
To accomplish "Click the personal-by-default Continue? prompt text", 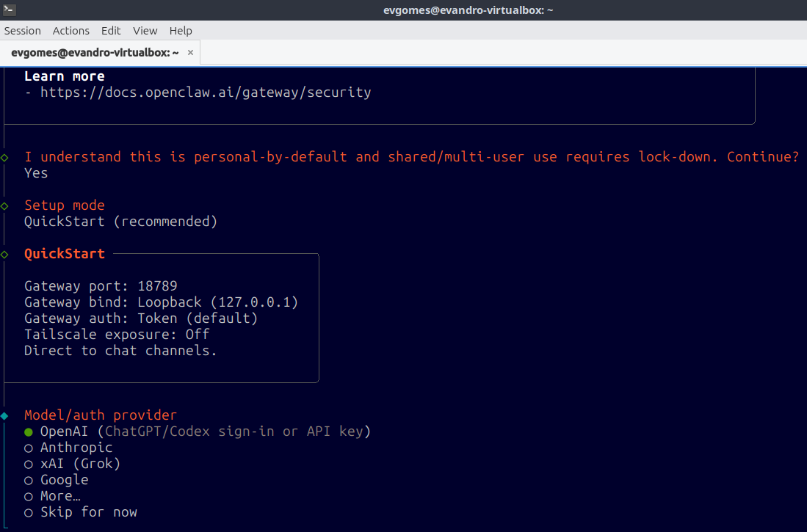I will point(412,157).
